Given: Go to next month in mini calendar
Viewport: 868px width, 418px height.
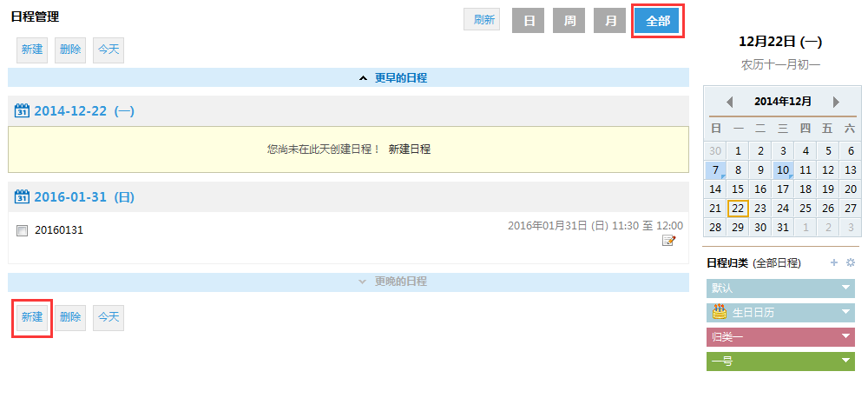Looking at the screenshot, I should pos(836,102).
